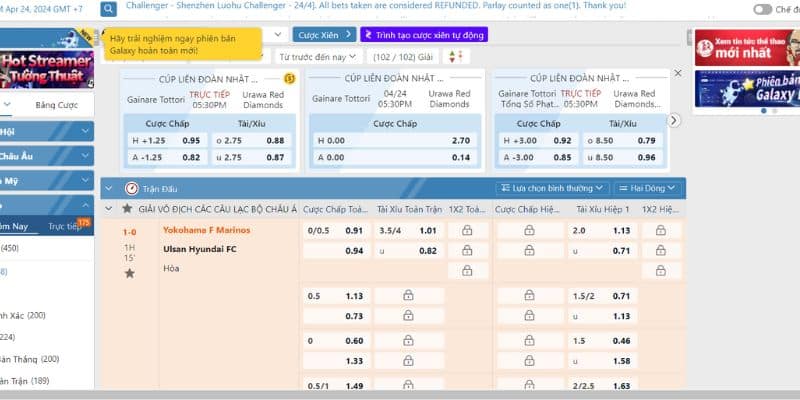Show next featured match with right arrow
Image resolution: width=800 pixels, height=400 pixels.
674,120
